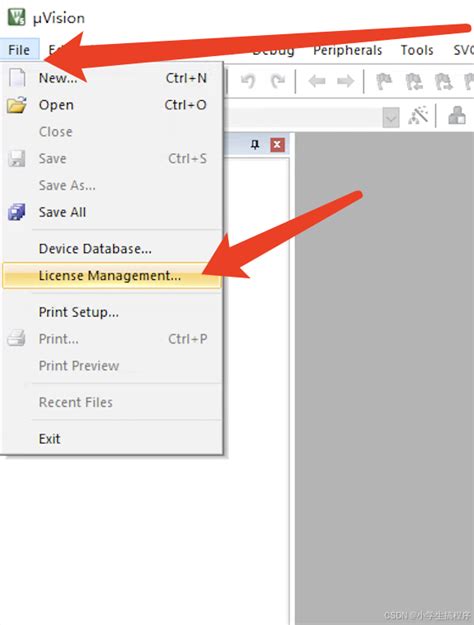This screenshot has width=474, height=625.
Task: Open the File menu
Action: 19,50
